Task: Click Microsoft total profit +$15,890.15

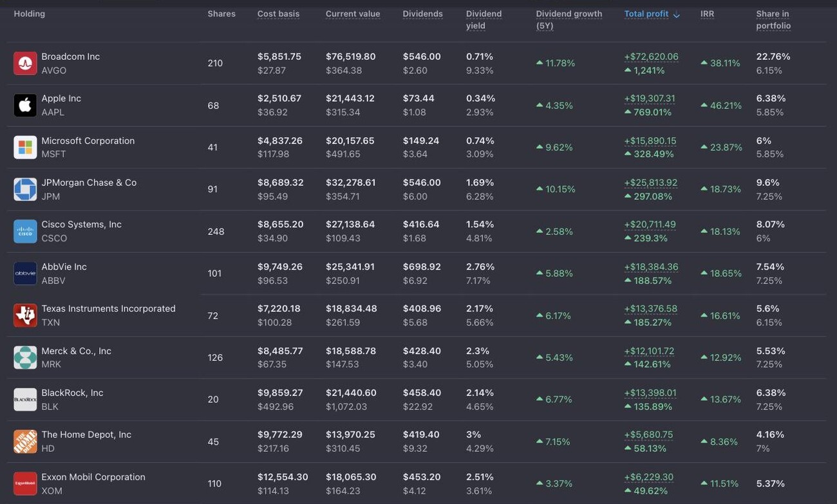Action: [x=650, y=141]
